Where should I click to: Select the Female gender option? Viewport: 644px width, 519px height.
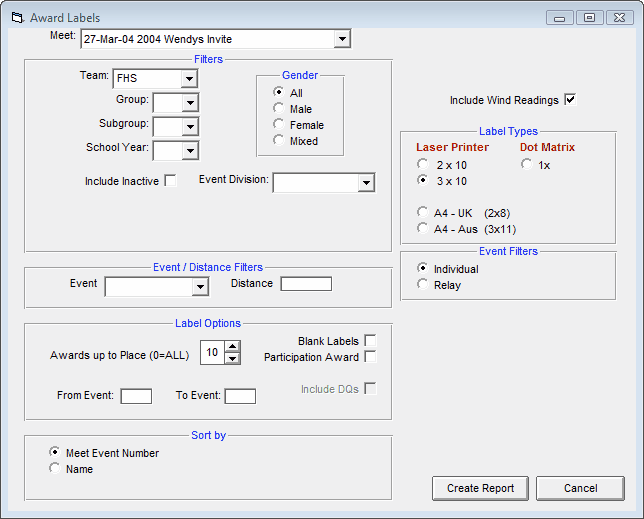pos(279,125)
